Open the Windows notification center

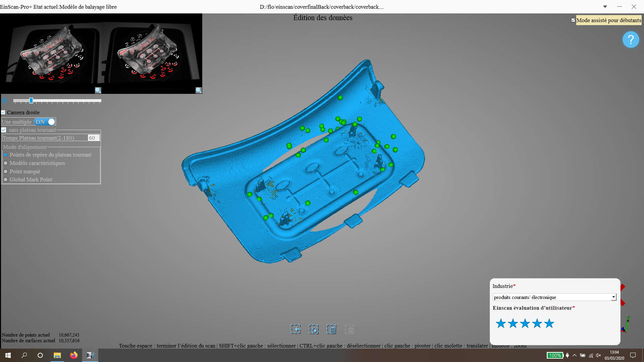tap(633, 355)
